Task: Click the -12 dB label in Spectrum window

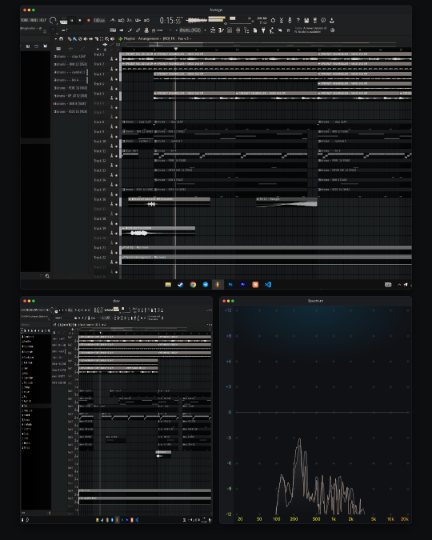Action: pos(229,514)
